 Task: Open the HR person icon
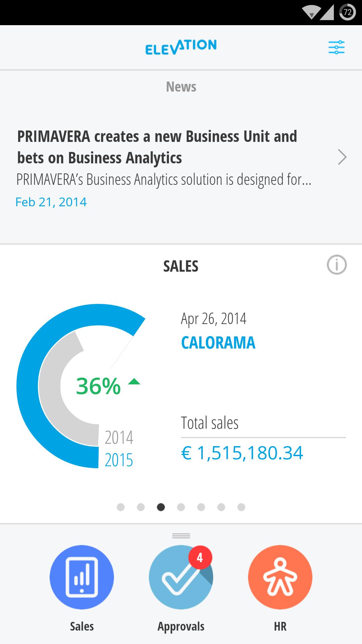point(280,577)
